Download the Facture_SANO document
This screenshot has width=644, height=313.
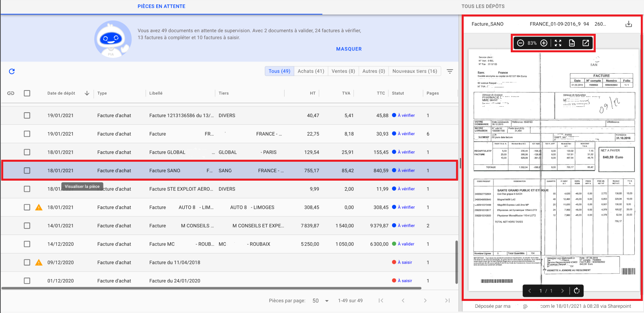(x=629, y=24)
